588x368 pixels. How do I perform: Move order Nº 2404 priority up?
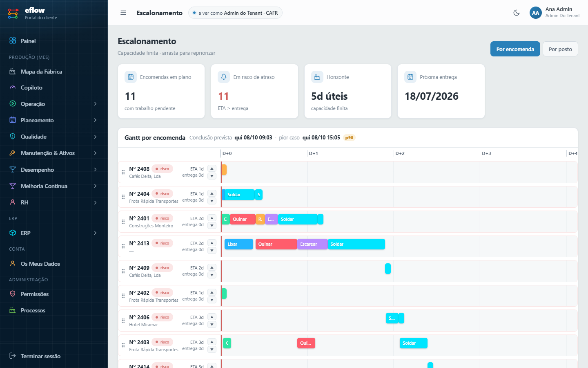click(x=212, y=193)
